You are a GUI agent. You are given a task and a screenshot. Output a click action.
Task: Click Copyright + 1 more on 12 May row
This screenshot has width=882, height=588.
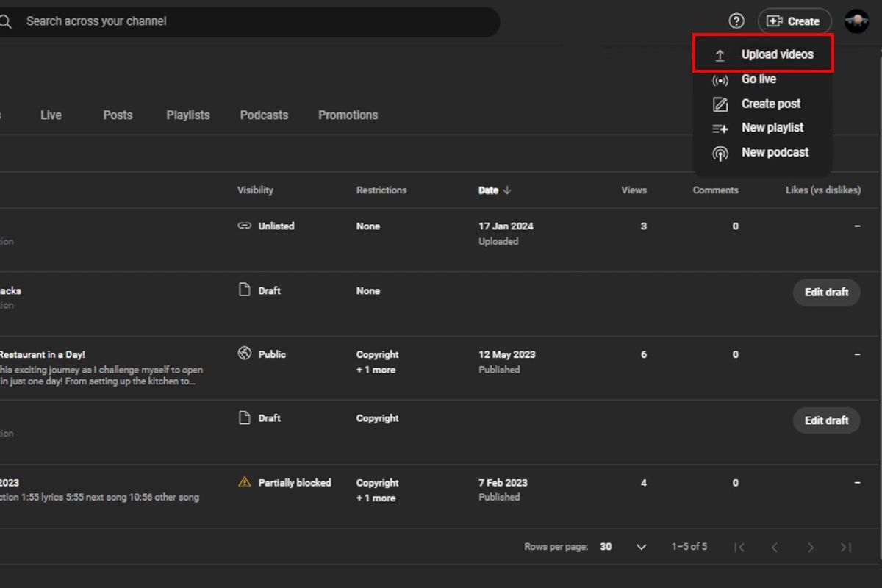coord(378,362)
